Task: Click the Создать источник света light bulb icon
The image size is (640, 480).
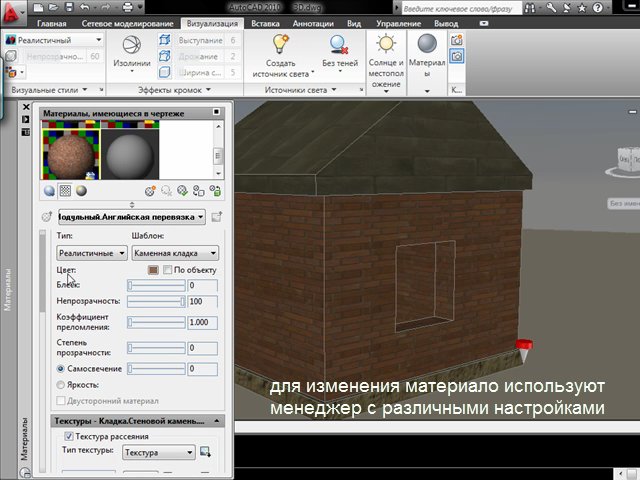Action: [282, 46]
